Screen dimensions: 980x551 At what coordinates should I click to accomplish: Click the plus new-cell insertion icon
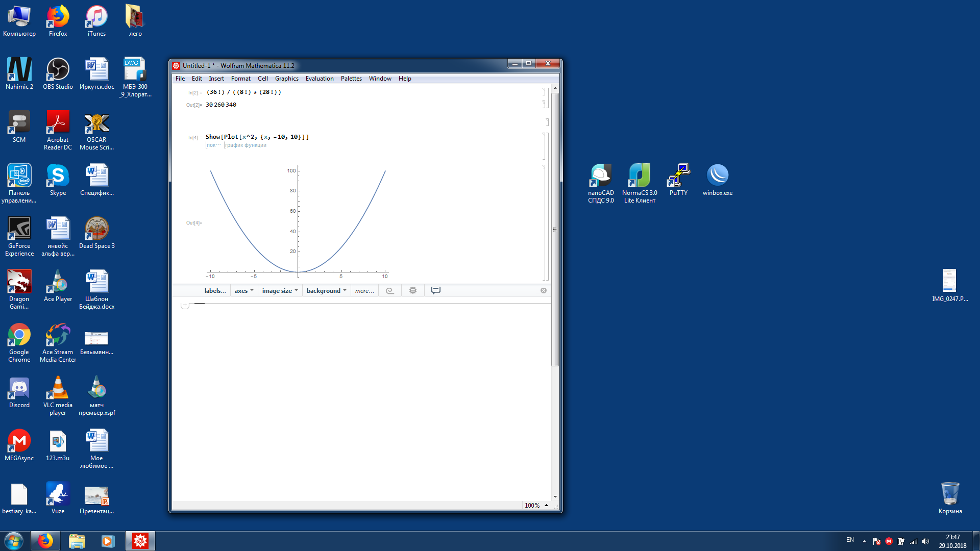[x=185, y=305]
